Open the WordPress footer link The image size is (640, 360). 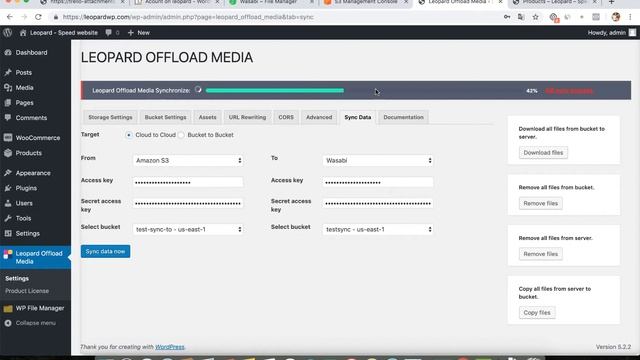point(169,347)
